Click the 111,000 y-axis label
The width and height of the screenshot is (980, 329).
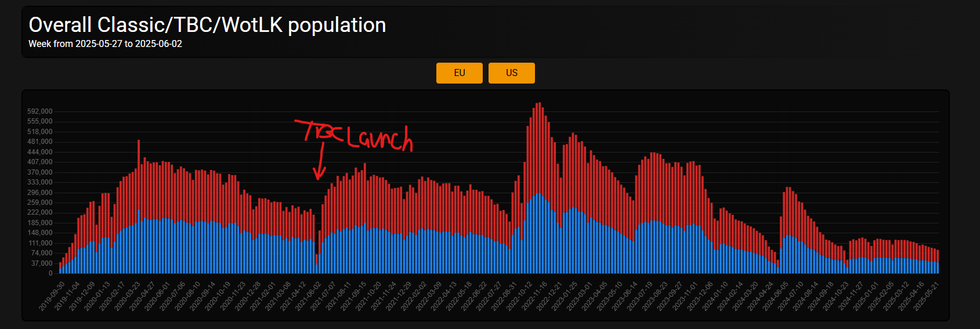[x=39, y=243]
